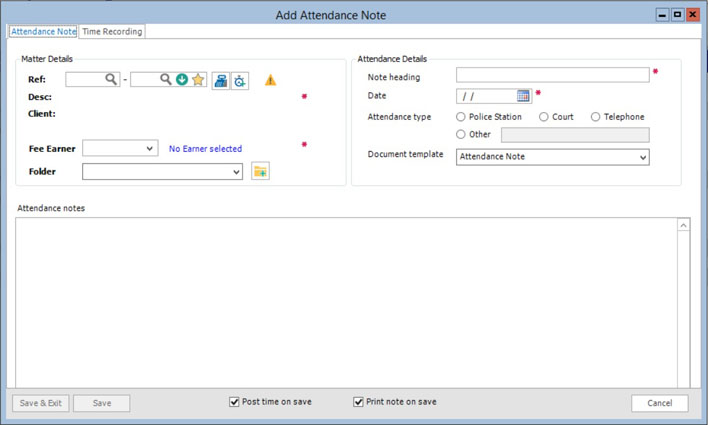This screenshot has height=425, width=708.
Task: Click the green down-arrow icon beside Ref
Action: click(x=182, y=79)
